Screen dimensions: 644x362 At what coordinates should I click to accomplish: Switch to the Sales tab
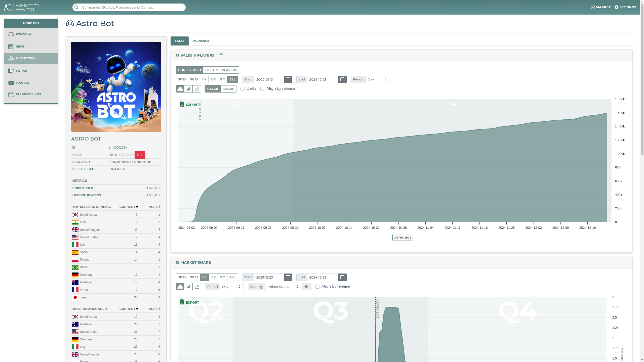[x=180, y=41]
